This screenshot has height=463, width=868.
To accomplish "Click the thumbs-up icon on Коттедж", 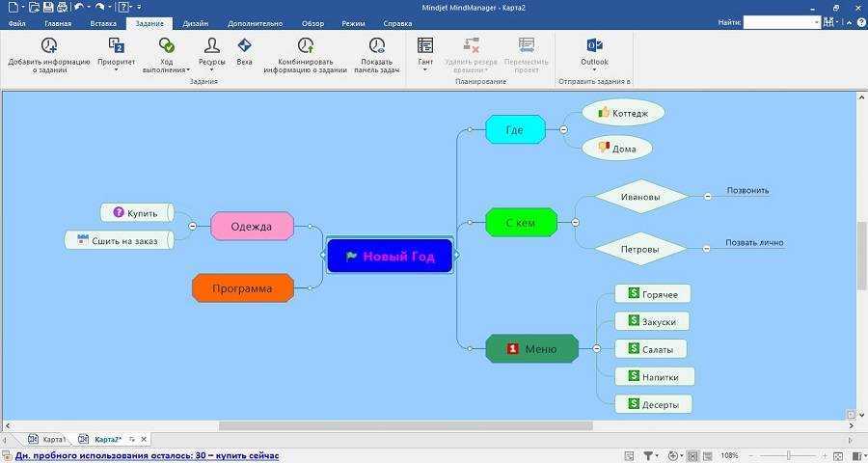I will (x=604, y=113).
